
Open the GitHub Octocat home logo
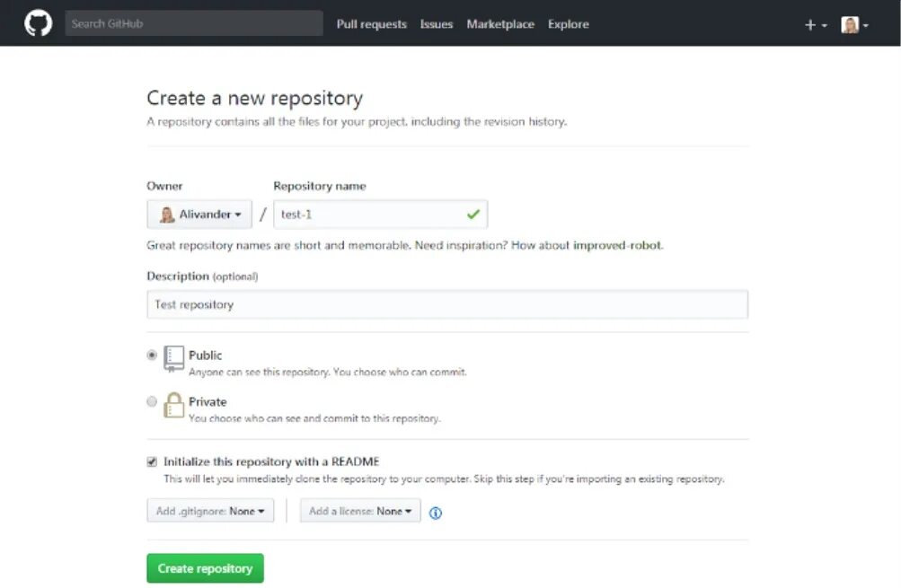[38, 23]
